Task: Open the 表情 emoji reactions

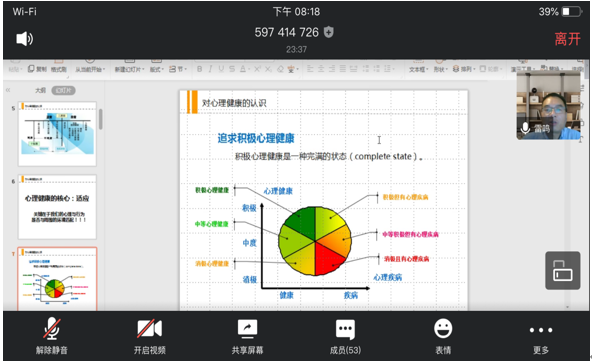Action: (x=443, y=336)
